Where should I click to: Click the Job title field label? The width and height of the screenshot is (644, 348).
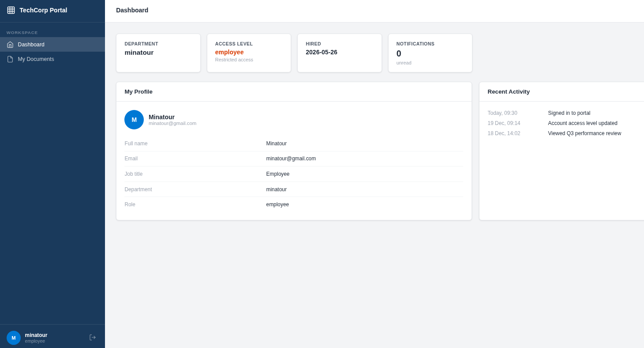coord(134,174)
